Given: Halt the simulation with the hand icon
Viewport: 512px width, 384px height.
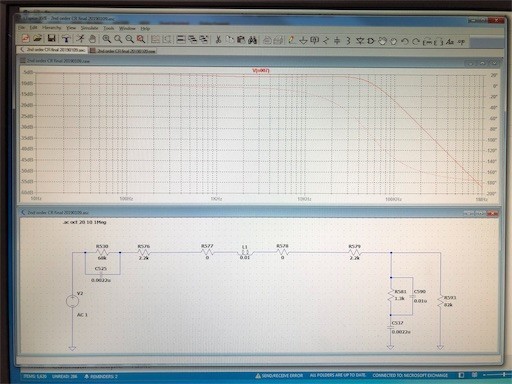Looking at the screenshot, I should coord(92,39).
